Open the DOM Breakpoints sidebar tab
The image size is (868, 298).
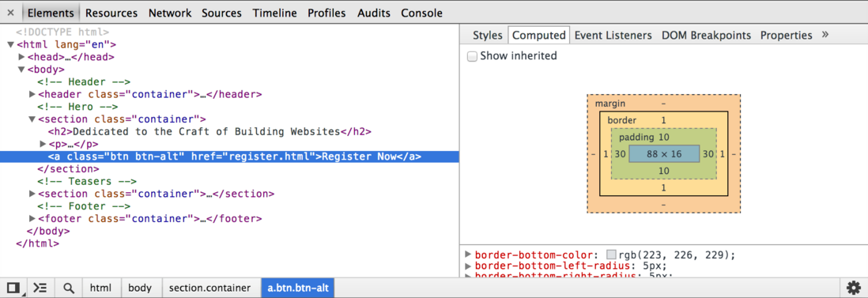click(707, 36)
